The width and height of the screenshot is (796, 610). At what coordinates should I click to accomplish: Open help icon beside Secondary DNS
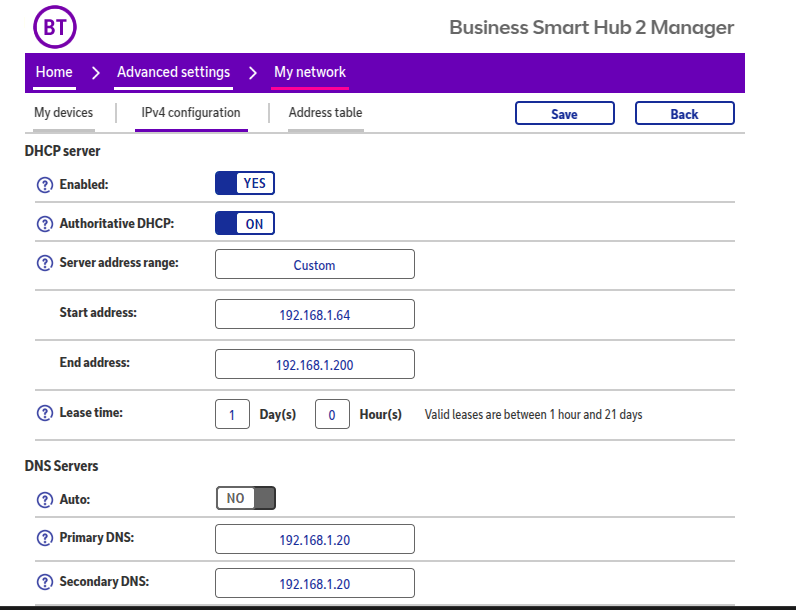45,582
